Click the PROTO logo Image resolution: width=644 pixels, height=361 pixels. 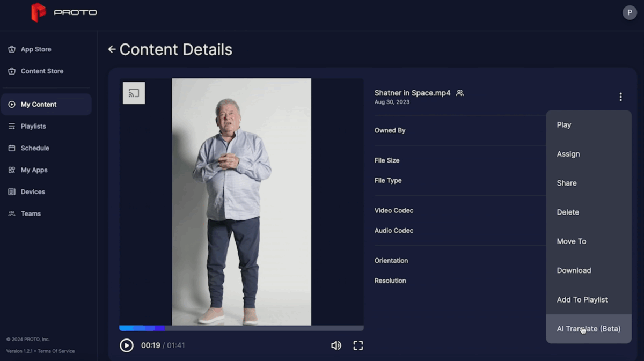[x=64, y=12]
